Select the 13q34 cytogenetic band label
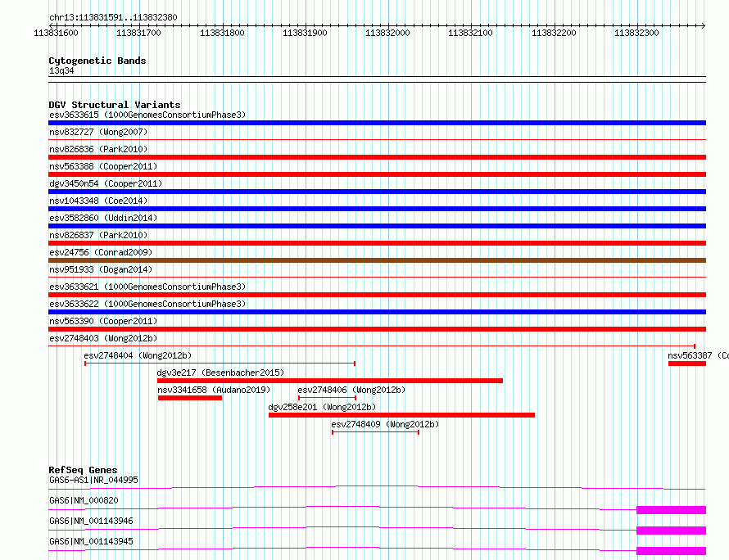This screenshot has width=729, height=560. (x=61, y=70)
